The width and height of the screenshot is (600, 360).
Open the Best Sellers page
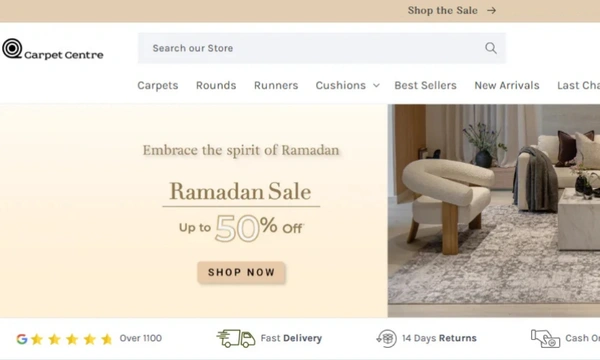click(426, 85)
